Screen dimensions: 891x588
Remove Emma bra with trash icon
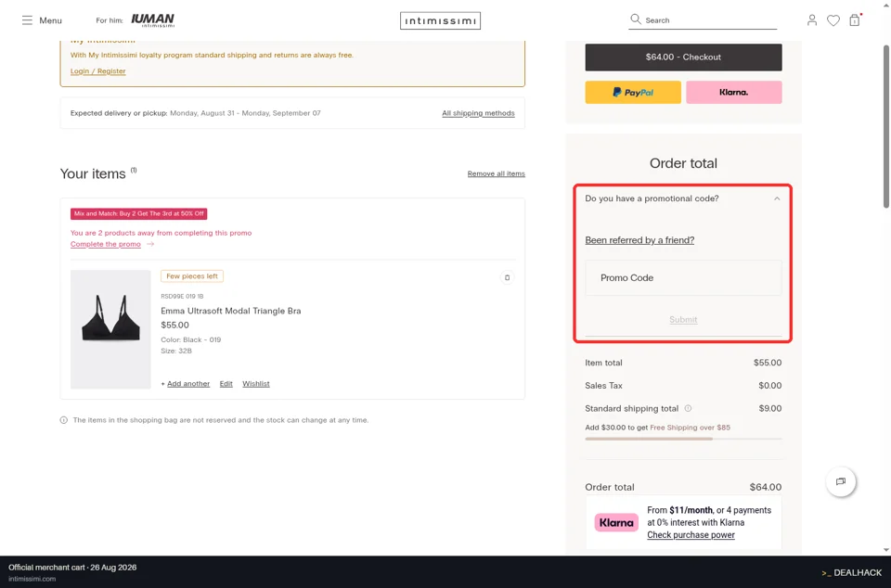507,277
